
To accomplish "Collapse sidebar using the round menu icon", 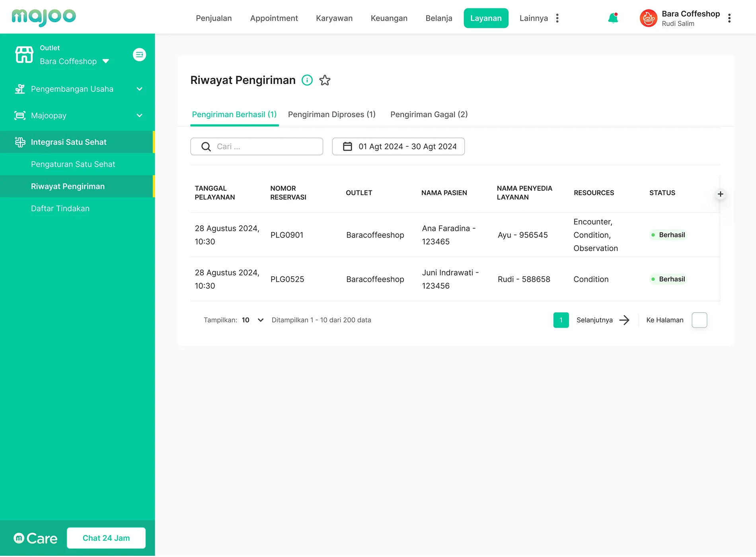I will click(139, 54).
